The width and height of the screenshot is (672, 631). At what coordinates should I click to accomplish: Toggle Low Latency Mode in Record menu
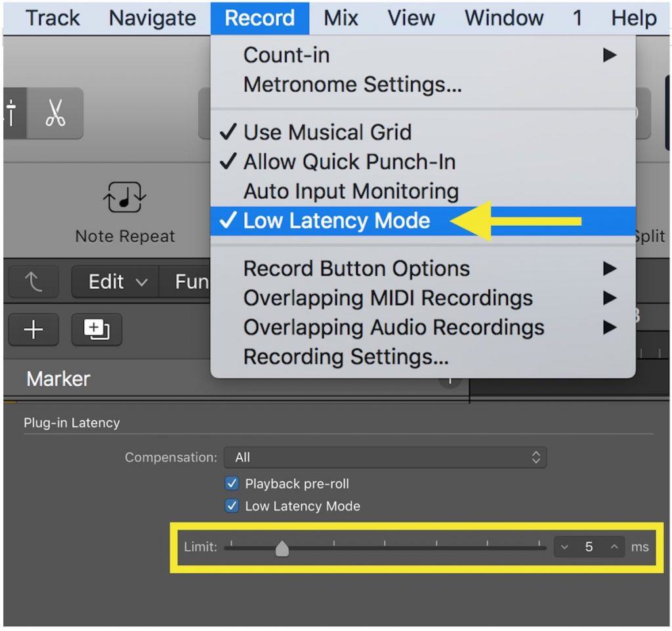click(x=423, y=221)
